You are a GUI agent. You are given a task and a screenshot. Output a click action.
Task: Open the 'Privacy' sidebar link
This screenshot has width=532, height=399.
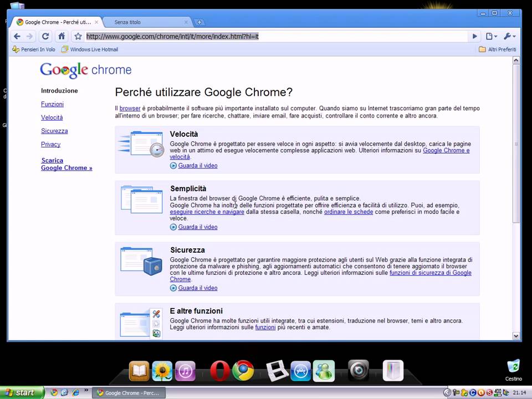[x=50, y=144]
